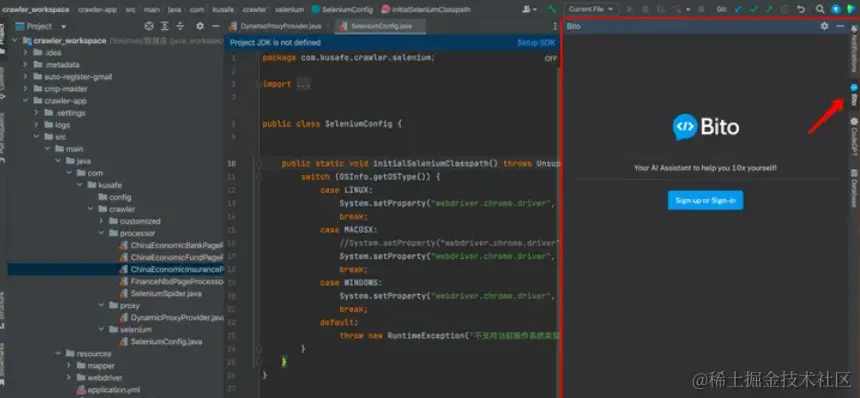The image size is (860, 398).
Task: Expand the logs folder
Action: [36, 125]
